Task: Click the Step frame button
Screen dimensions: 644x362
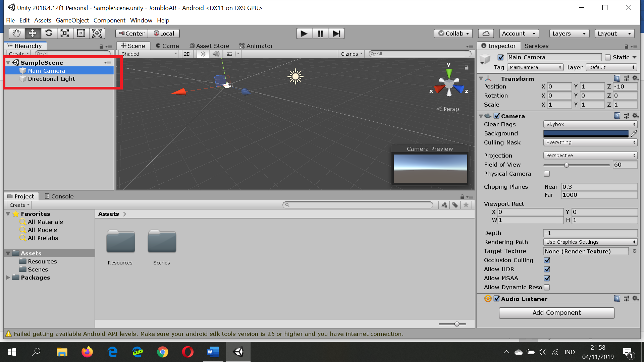Action: pyautogui.click(x=336, y=34)
